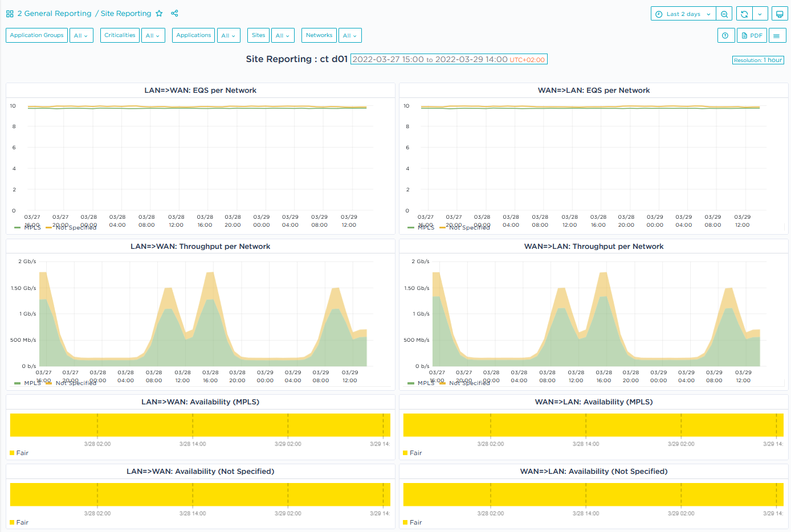
Task: Open WAN=>LAN: Throughput per Network panel title menu
Action: (x=593, y=247)
